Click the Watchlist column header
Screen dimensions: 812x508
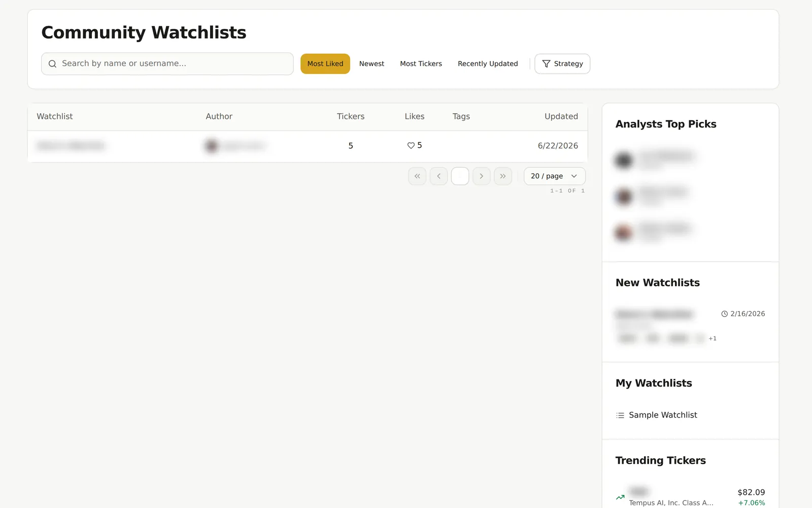[55, 116]
